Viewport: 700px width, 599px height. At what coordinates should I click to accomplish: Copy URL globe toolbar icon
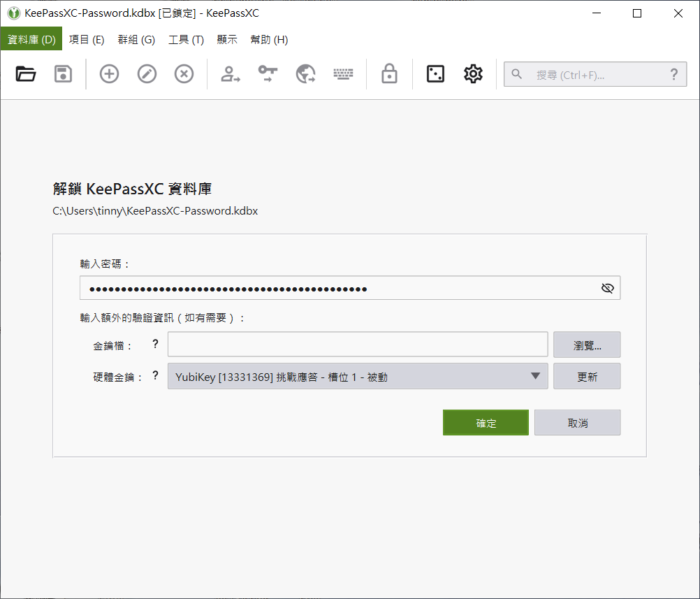[x=305, y=73]
